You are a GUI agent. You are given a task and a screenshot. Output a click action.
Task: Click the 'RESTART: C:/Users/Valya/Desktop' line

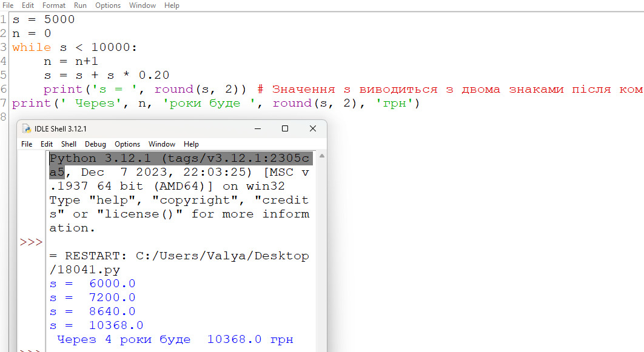pos(179,256)
